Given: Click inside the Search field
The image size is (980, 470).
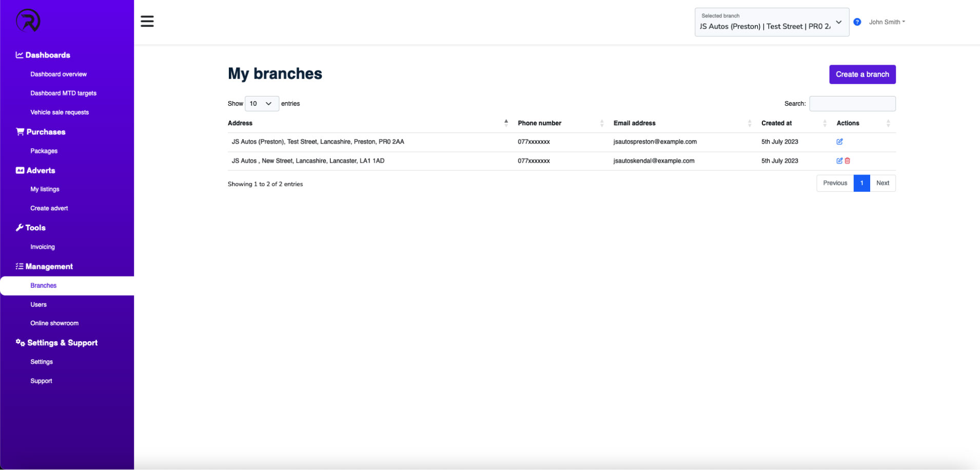Looking at the screenshot, I should pyautogui.click(x=852, y=104).
